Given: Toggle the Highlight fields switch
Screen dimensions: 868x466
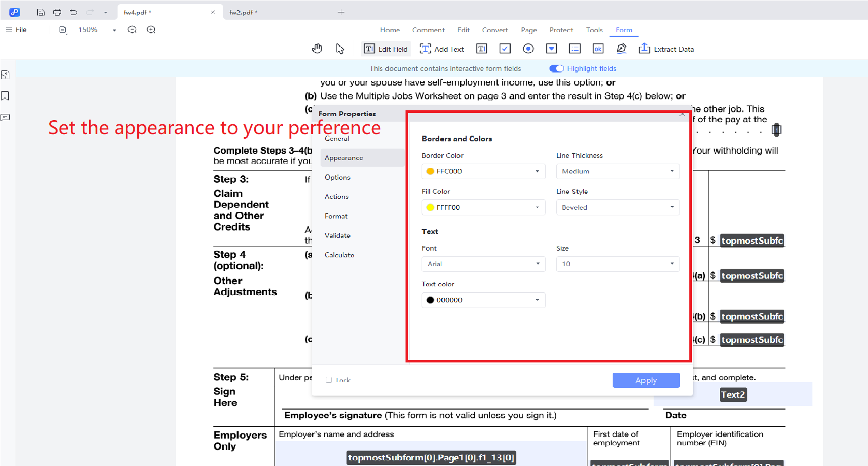Looking at the screenshot, I should 557,68.
